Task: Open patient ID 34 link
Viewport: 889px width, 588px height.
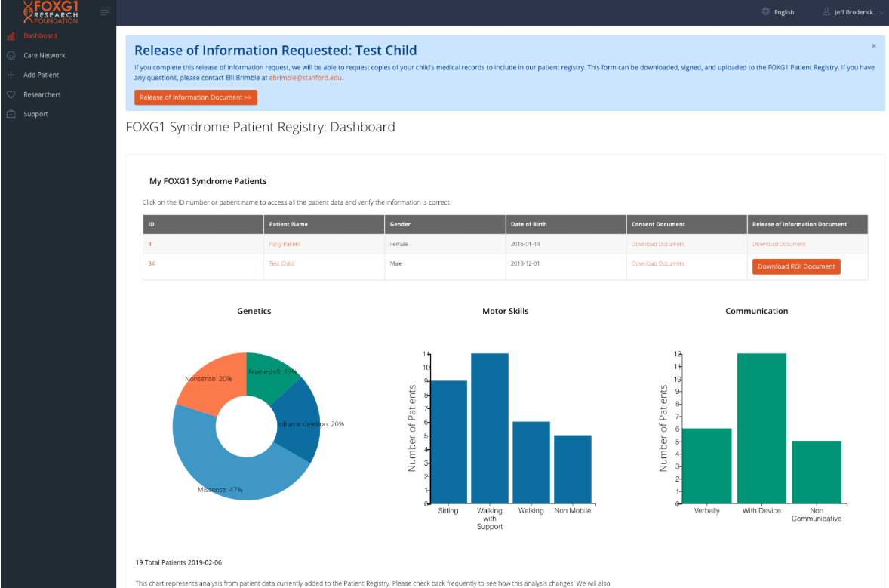Action: click(152, 263)
